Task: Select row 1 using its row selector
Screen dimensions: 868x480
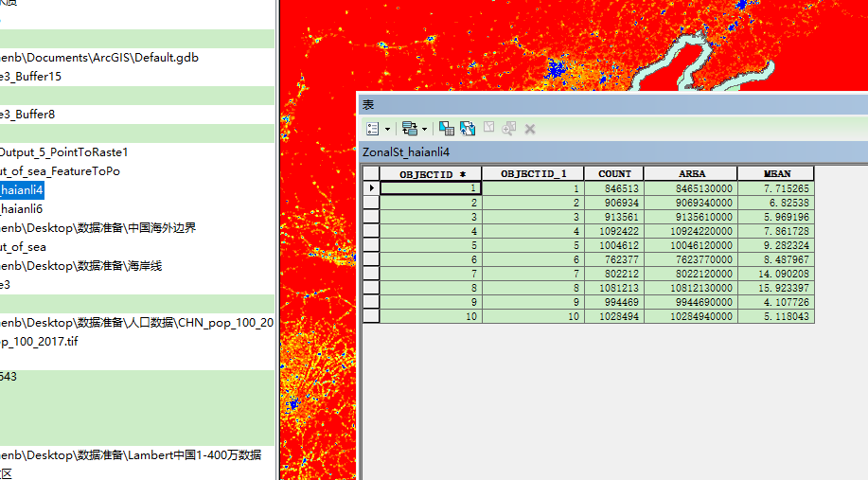Action: click(x=371, y=188)
